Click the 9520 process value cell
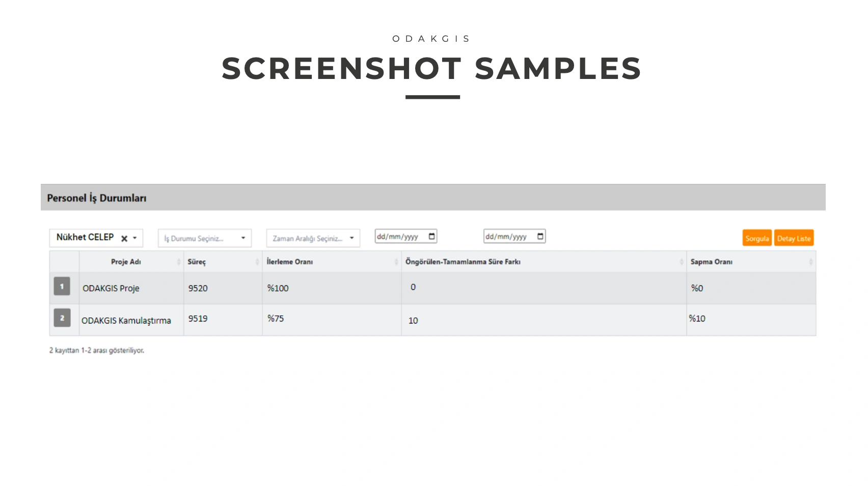The image size is (868, 486). 198,288
